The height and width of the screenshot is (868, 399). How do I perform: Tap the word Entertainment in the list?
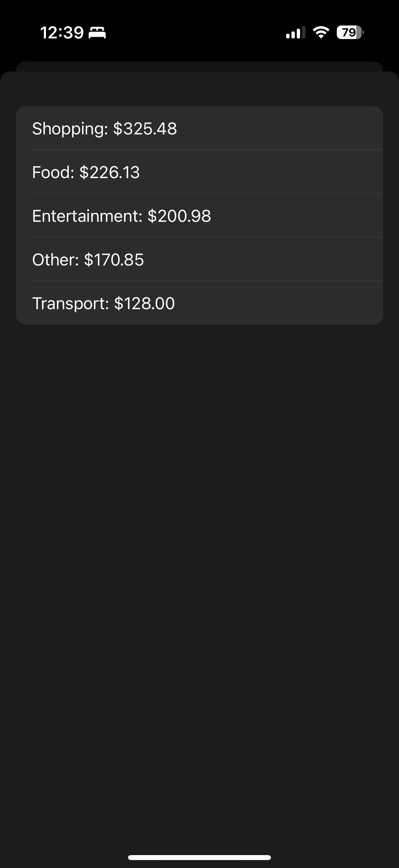point(85,216)
